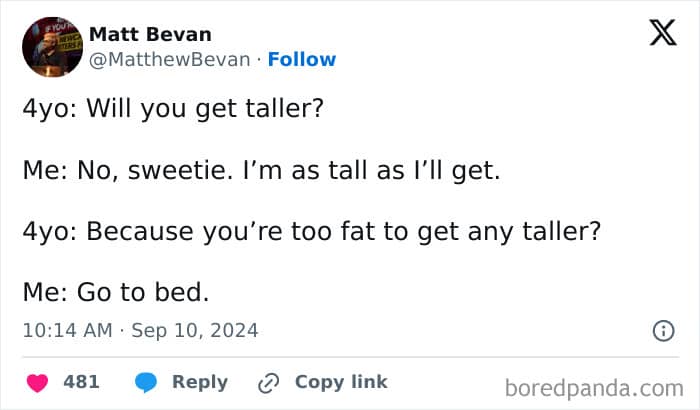Click the chain link icon
700x410 pixels.
click(x=268, y=382)
